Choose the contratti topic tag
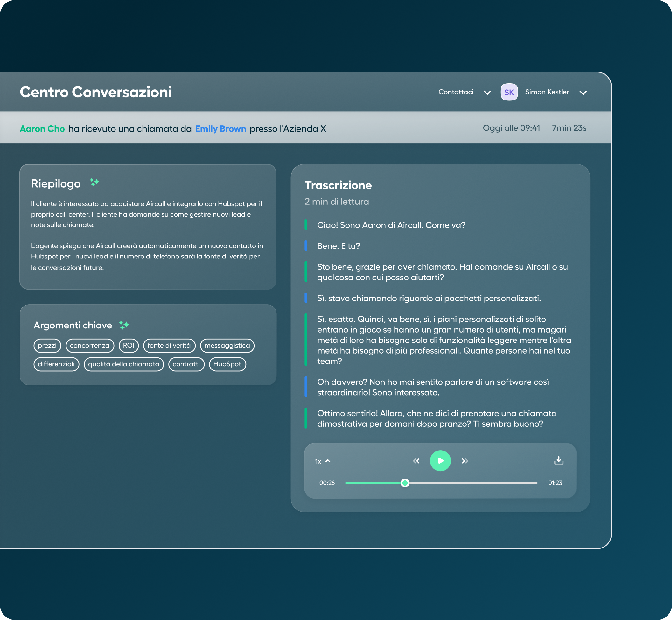 click(x=186, y=364)
